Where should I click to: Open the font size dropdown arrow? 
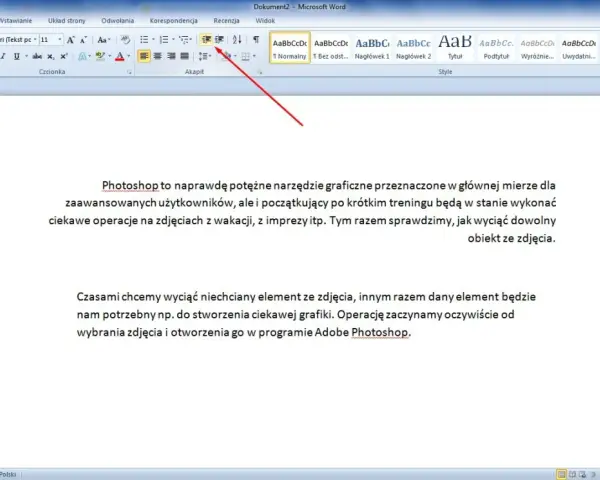click(x=60, y=40)
